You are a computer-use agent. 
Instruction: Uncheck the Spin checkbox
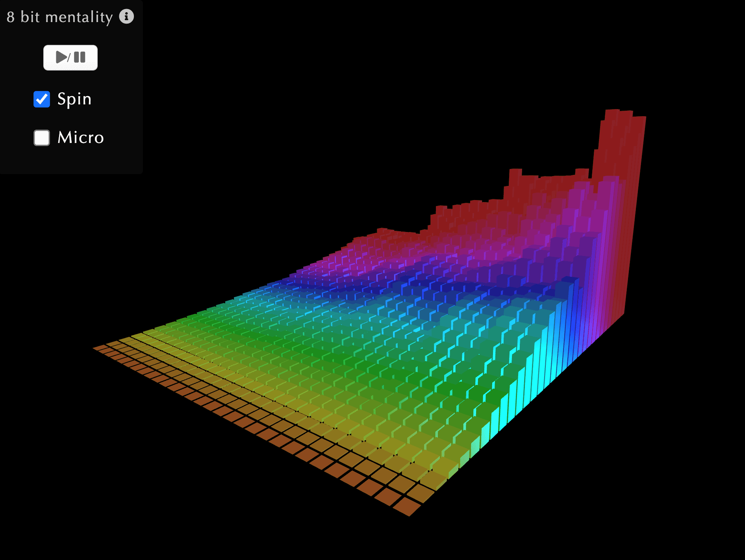tap(42, 99)
